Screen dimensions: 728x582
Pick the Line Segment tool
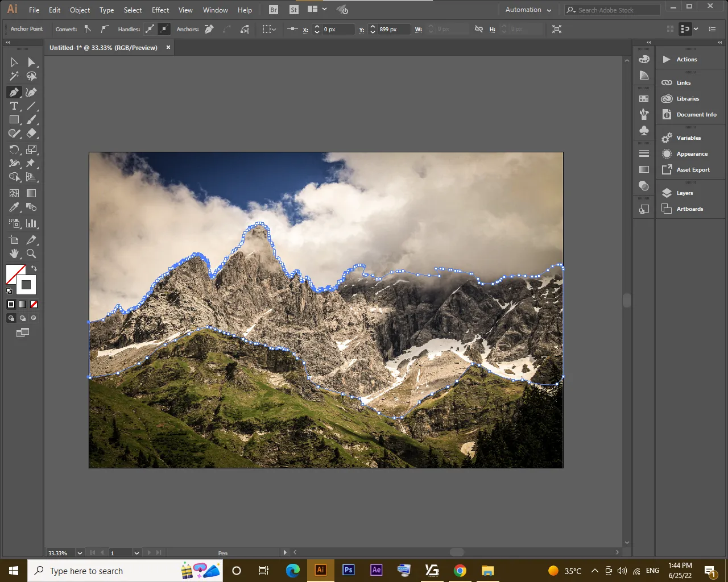click(x=31, y=106)
